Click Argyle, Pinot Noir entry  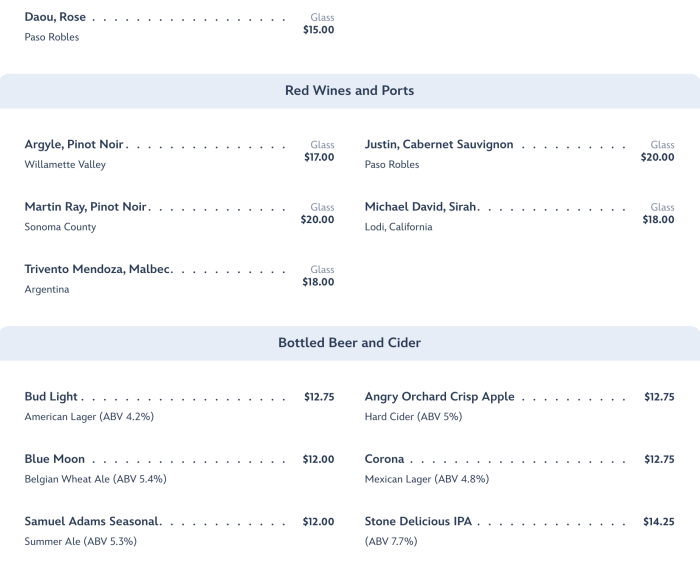point(74,144)
